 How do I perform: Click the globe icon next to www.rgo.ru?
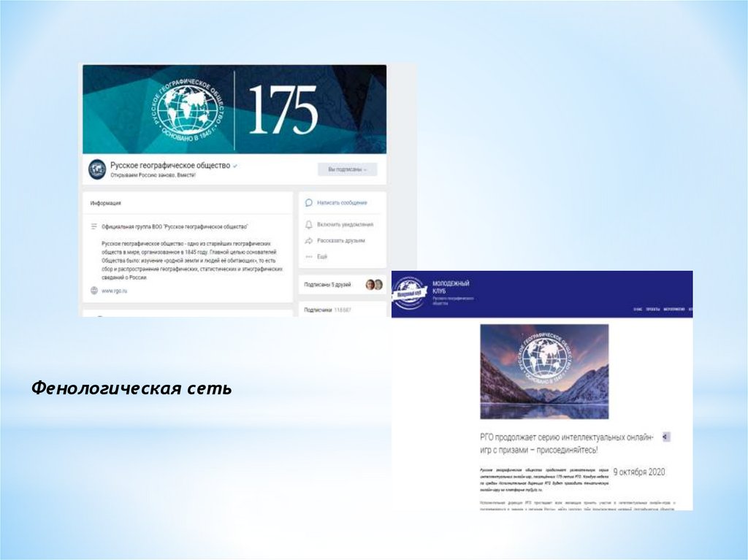point(94,291)
